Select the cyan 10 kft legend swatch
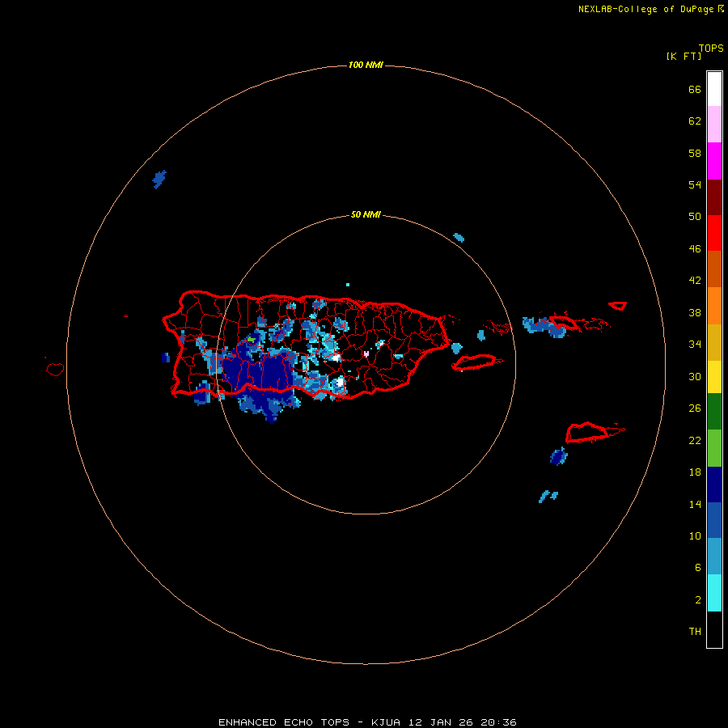Image resolution: width=728 pixels, height=728 pixels. 714,593
